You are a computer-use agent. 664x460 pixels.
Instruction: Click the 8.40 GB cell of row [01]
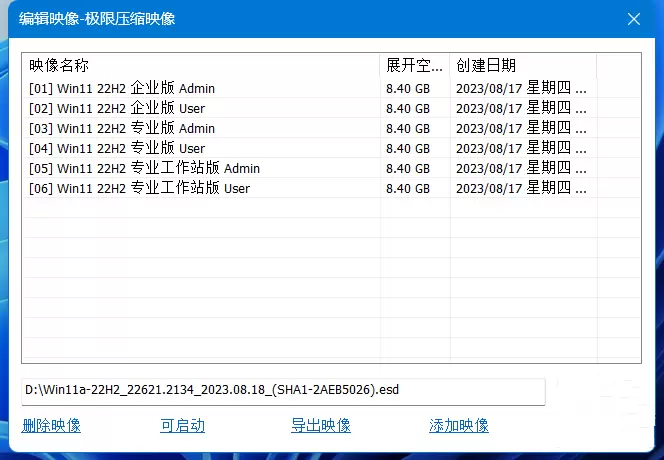point(408,88)
